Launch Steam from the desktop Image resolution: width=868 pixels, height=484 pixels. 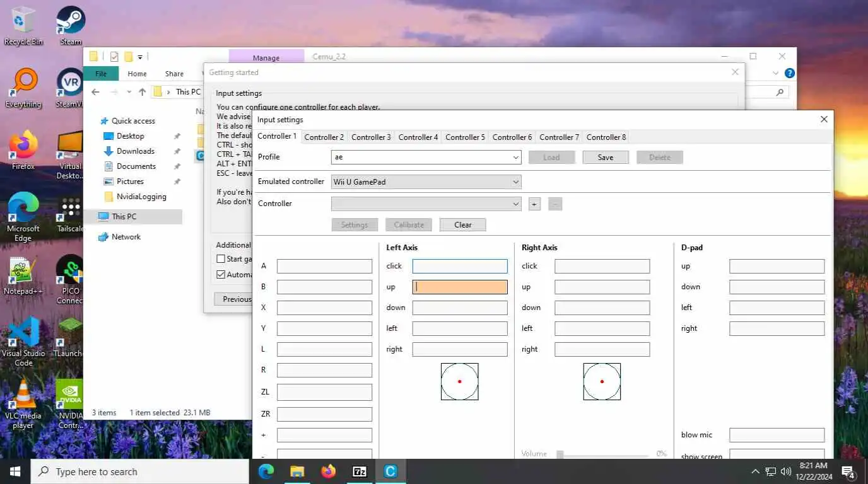(71, 26)
